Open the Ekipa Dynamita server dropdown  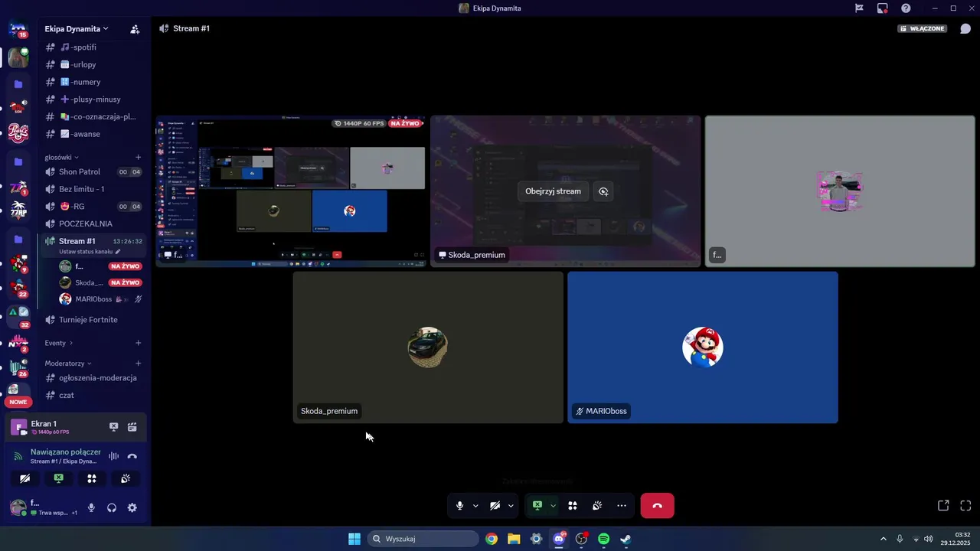tap(77, 28)
